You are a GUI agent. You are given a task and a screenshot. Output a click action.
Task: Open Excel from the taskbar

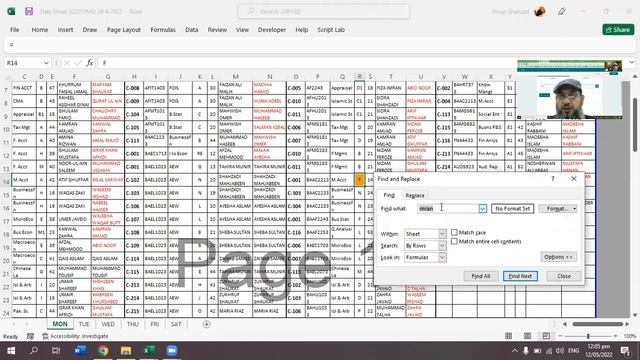pos(149,351)
